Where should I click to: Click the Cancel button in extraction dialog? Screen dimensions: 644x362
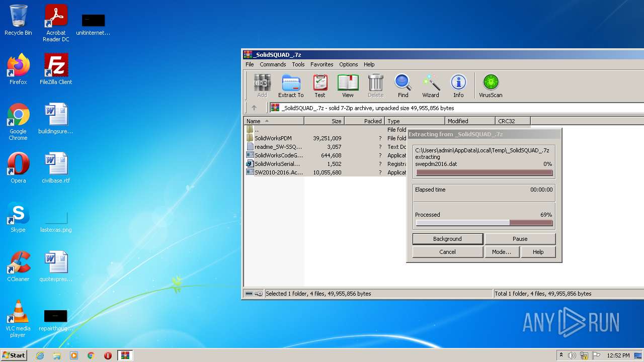[447, 252]
